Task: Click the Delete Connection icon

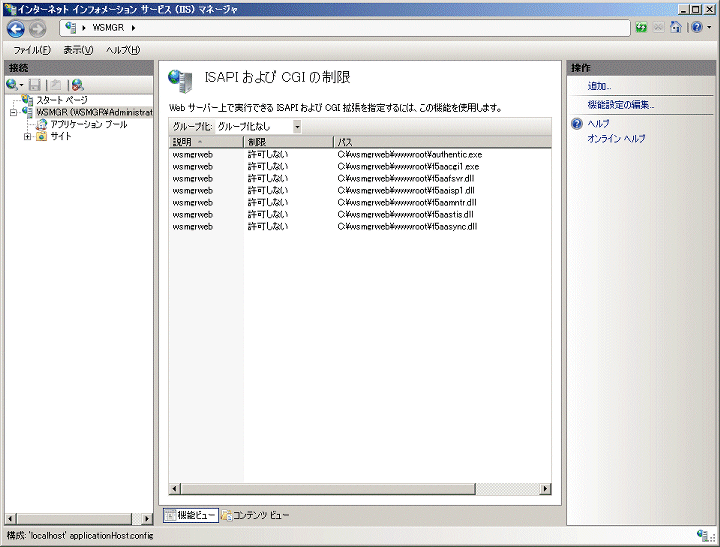Action: [x=77, y=85]
